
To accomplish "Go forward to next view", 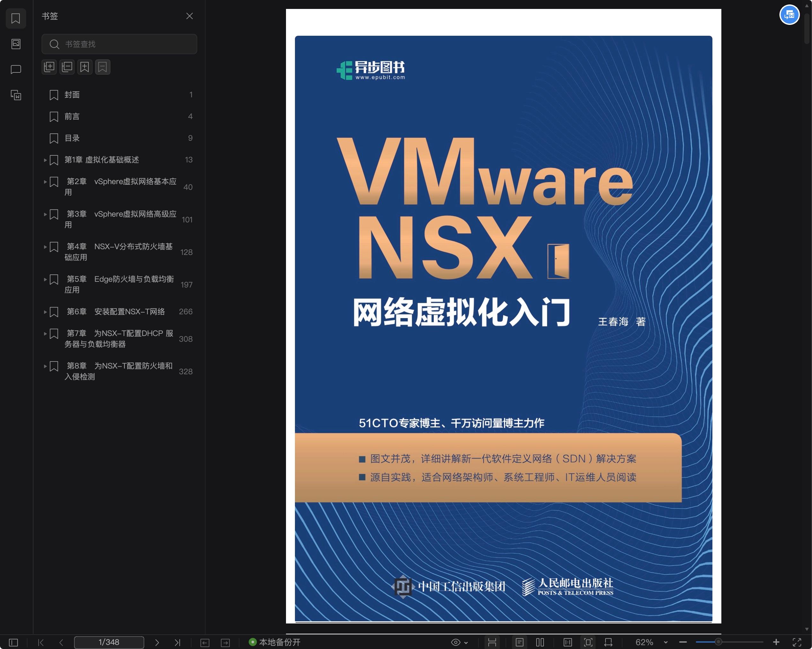I will tap(225, 643).
